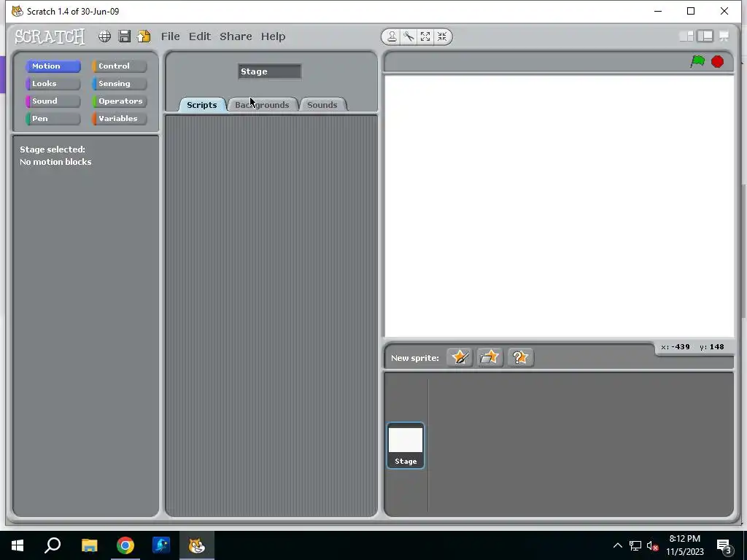Click the blue bird taskbar app
Viewport: 747px width, 560px height.
click(x=161, y=545)
